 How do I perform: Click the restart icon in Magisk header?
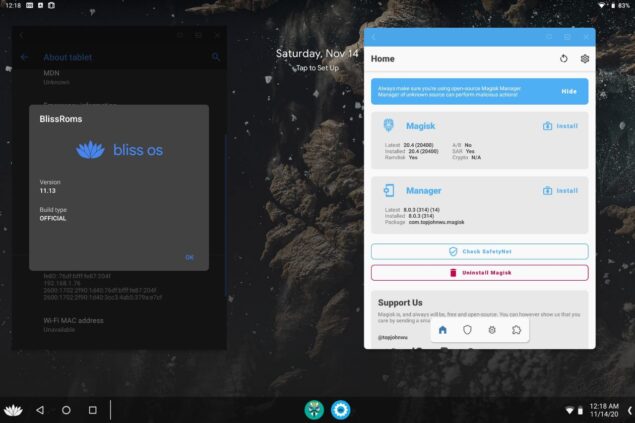[563, 59]
